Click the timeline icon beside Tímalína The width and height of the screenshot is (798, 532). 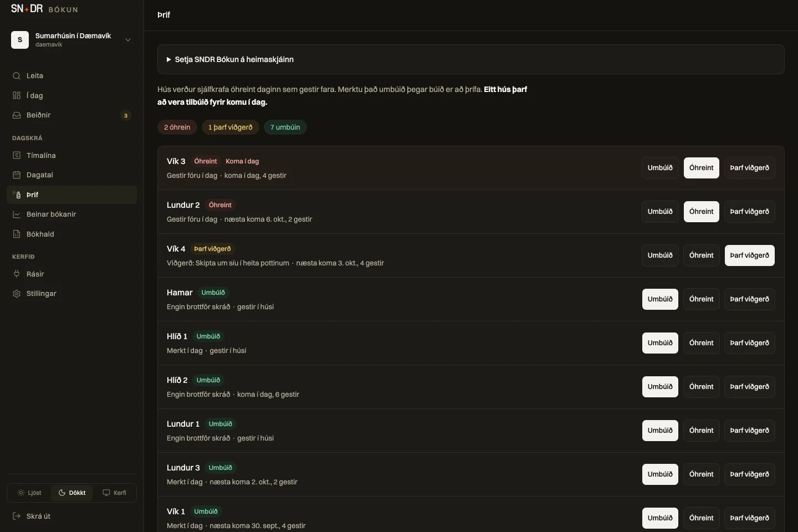pos(17,156)
